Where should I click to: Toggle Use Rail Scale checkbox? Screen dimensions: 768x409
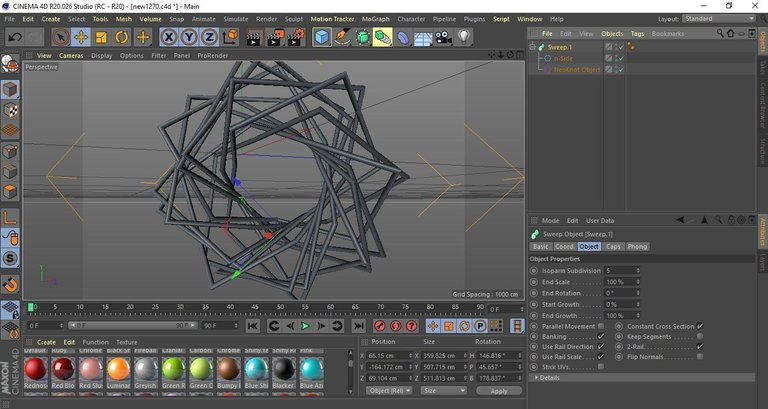601,357
